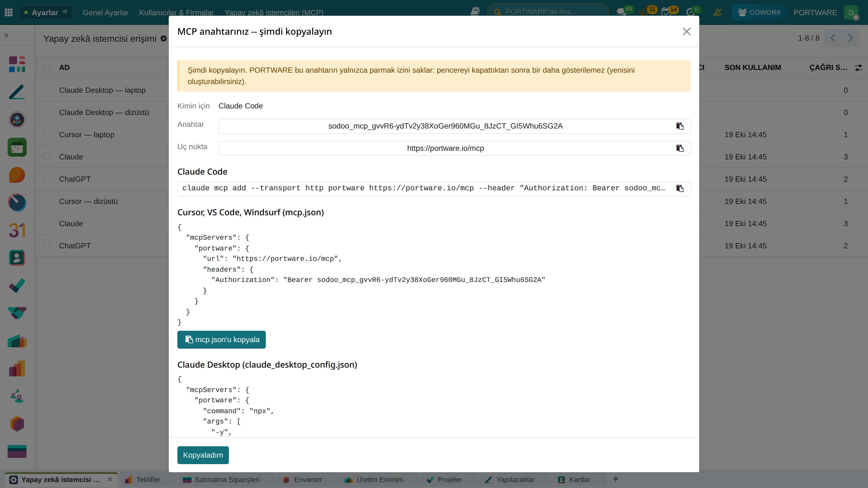Switch to the Yapılacaklar tab
Viewport: 868px width, 488px height.
point(510,480)
